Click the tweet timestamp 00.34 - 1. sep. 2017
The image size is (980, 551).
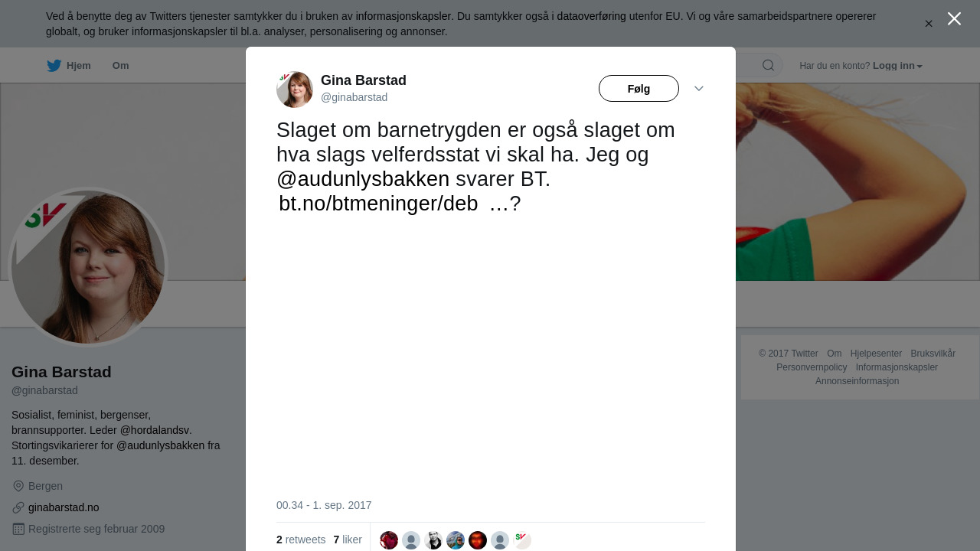point(324,505)
